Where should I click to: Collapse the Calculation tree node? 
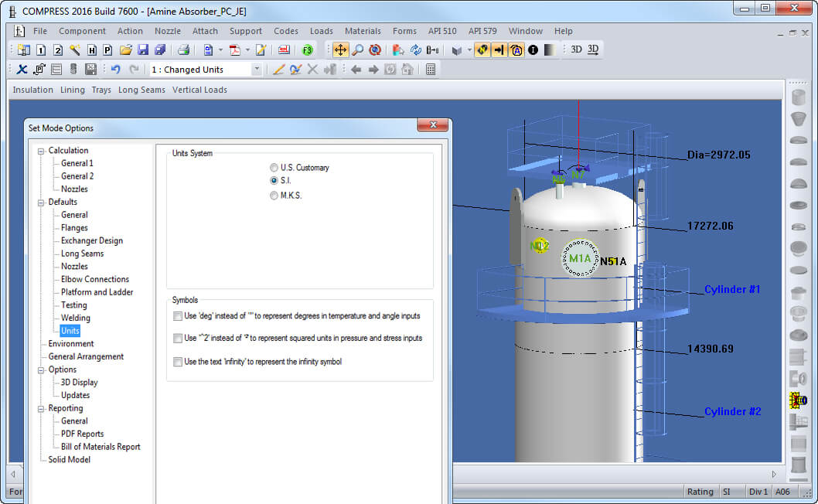click(x=41, y=151)
